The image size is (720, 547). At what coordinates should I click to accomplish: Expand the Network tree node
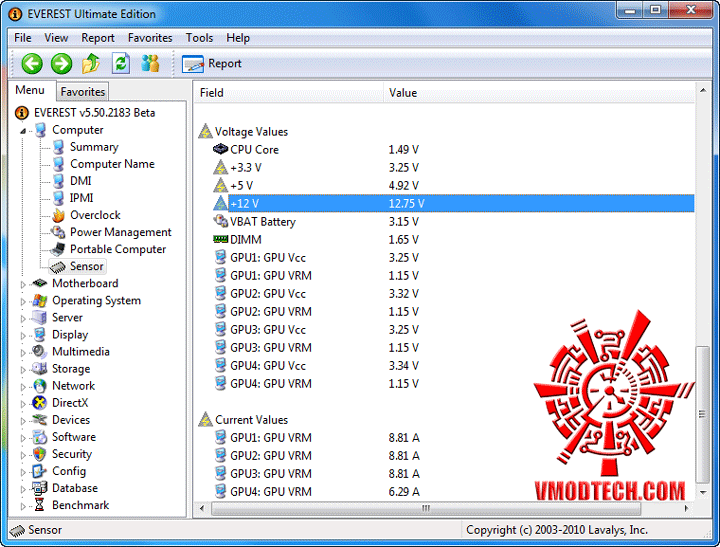(x=23, y=387)
